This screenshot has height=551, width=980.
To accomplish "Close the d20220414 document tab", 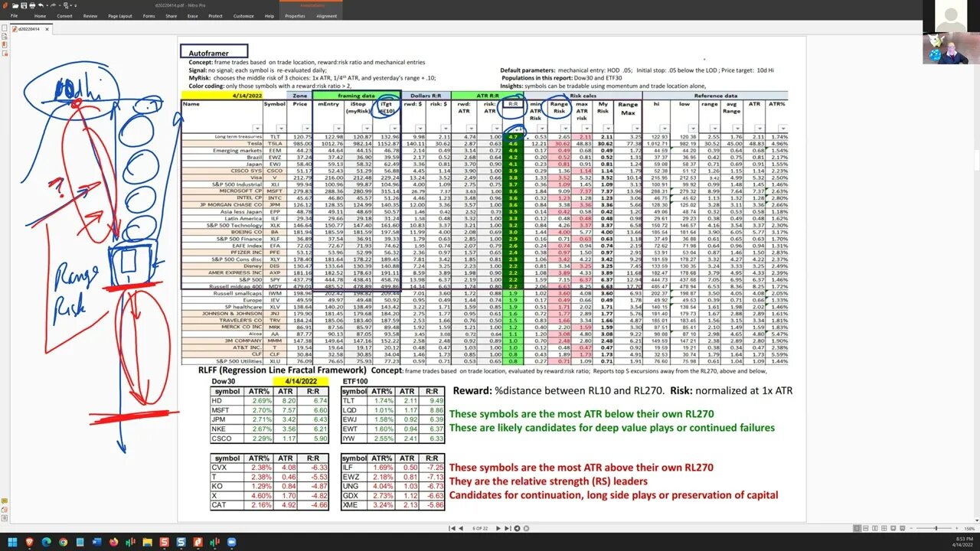I will click(x=47, y=29).
